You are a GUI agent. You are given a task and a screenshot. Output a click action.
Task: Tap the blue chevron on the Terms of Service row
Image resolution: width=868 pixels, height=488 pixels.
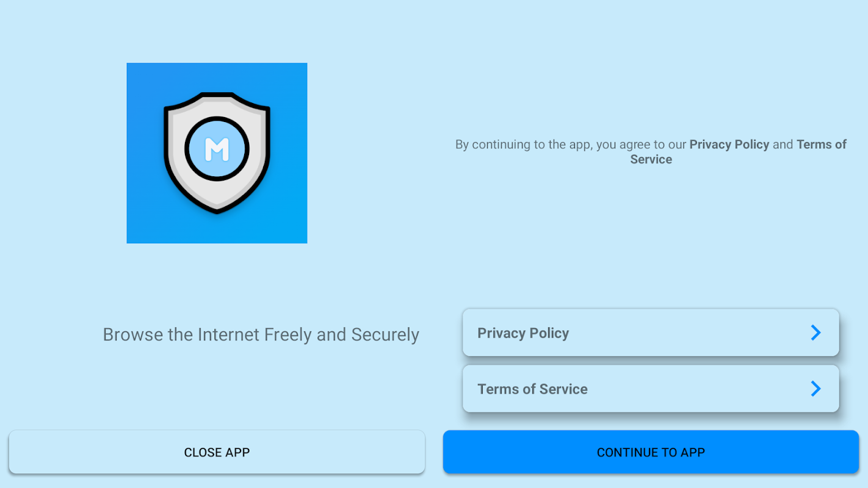coord(816,389)
